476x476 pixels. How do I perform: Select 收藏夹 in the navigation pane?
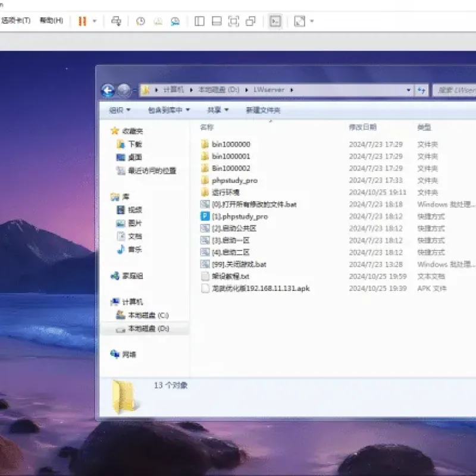(132, 131)
